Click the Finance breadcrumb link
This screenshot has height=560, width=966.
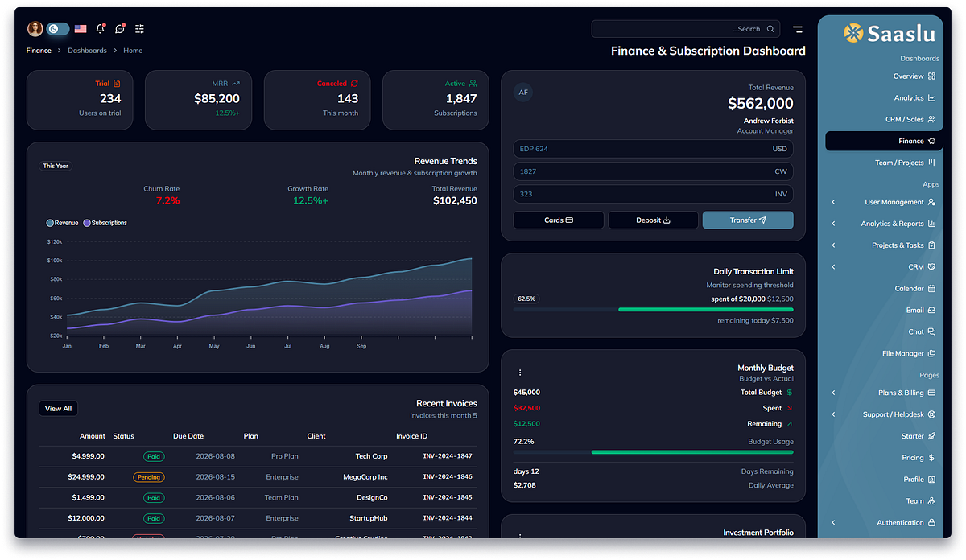pyautogui.click(x=39, y=51)
